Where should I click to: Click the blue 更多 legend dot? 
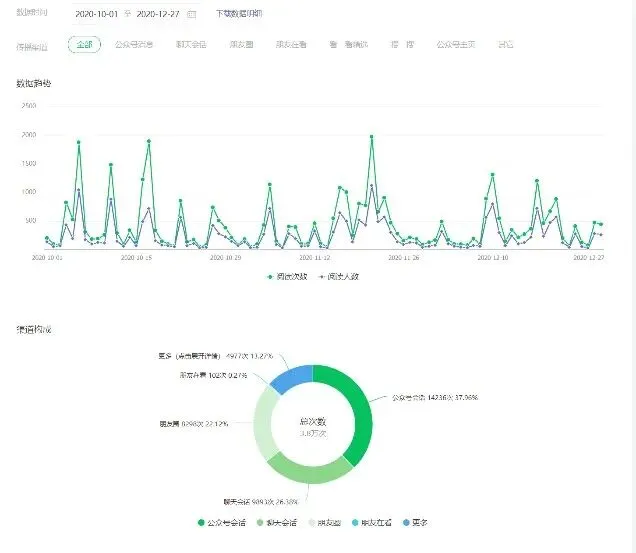click(x=406, y=523)
